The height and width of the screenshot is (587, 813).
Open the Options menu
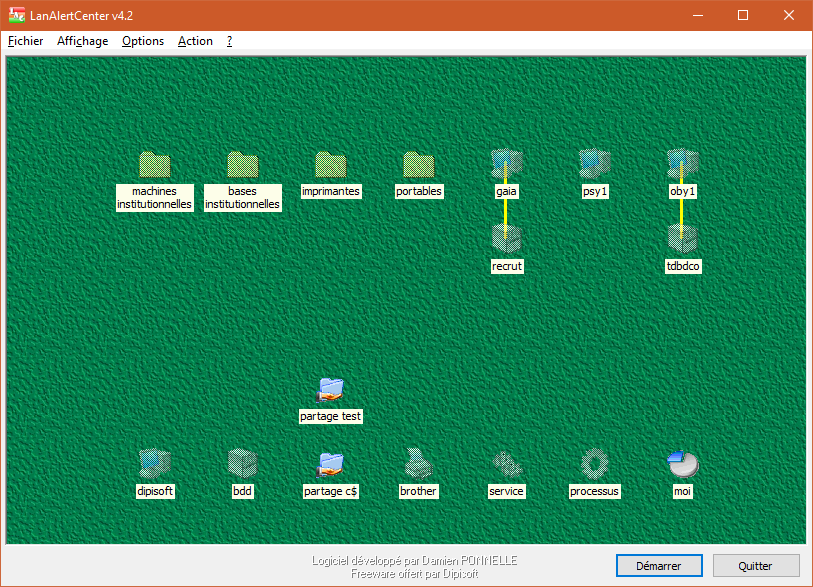click(x=143, y=41)
